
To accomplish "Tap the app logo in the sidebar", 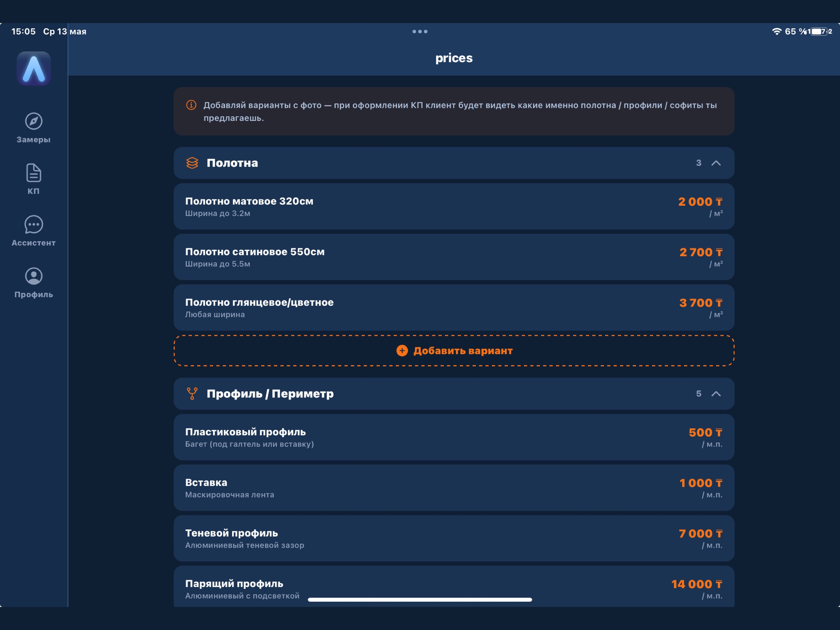I will 34,68.
